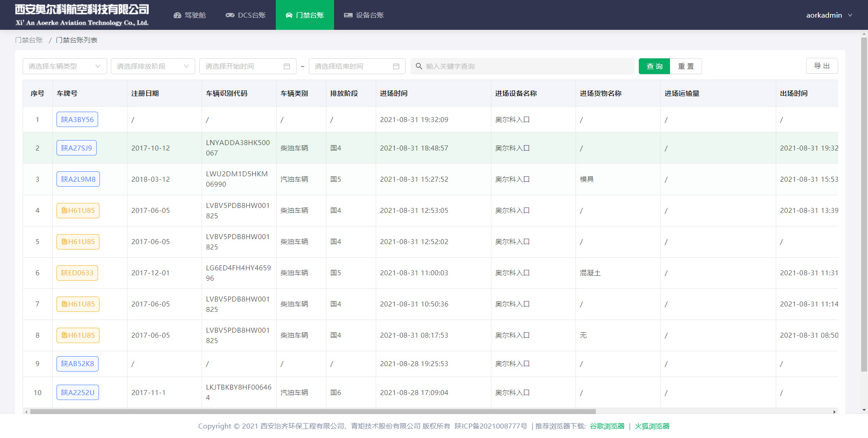Click yellow plate tag 陕ED0633
This screenshot has width=868, height=438.
tap(77, 273)
